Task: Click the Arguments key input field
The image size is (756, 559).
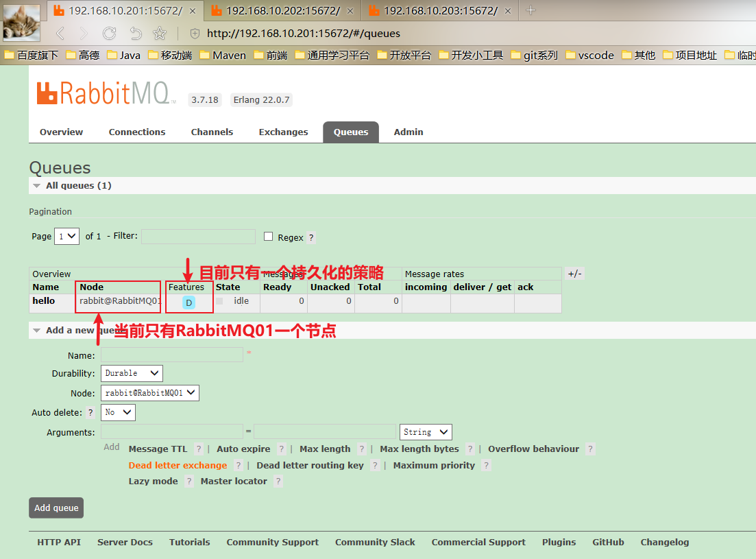Action: tap(171, 431)
